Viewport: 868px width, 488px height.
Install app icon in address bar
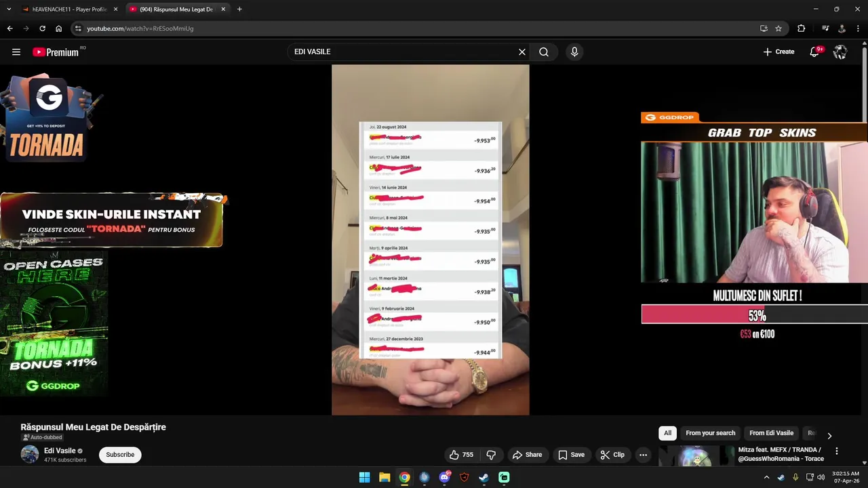click(764, 28)
